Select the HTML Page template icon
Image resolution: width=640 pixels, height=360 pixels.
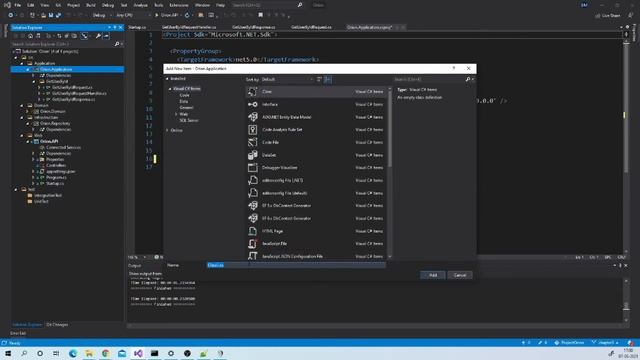[253, 231]
